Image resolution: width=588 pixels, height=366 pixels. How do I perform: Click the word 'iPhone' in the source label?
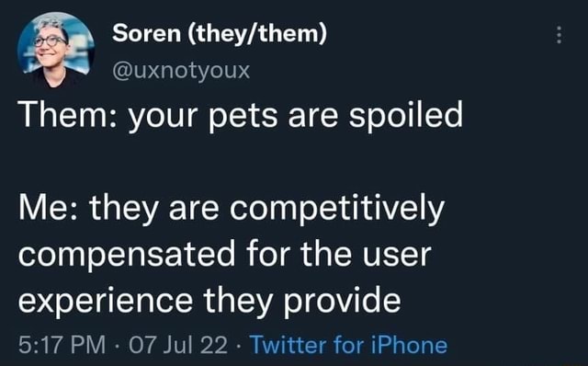click(410, 345)
